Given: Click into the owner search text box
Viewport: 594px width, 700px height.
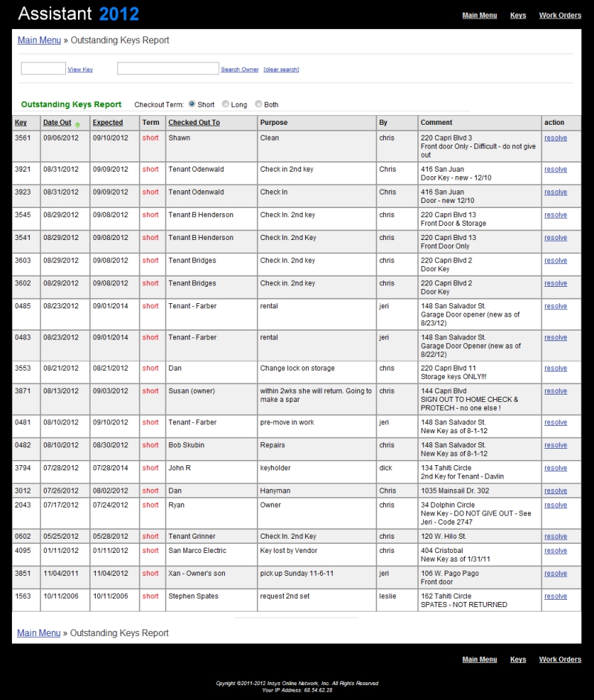Looking at the screenshot, I should tap(168, 68).
